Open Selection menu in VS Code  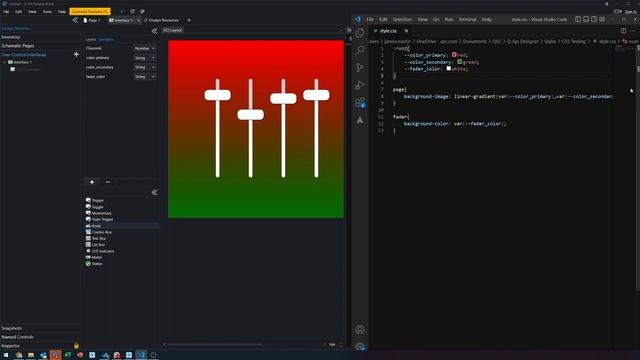[402, 20]
